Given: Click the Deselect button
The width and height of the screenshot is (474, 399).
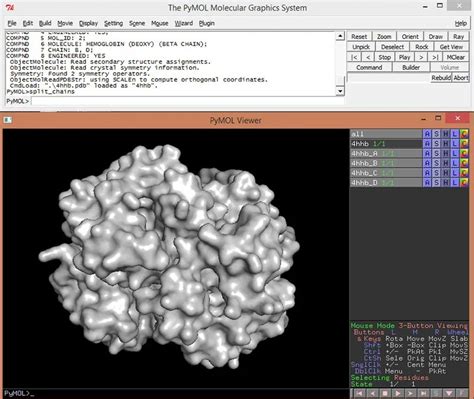Looking at the screenshot, I should [x=393, y=47].
